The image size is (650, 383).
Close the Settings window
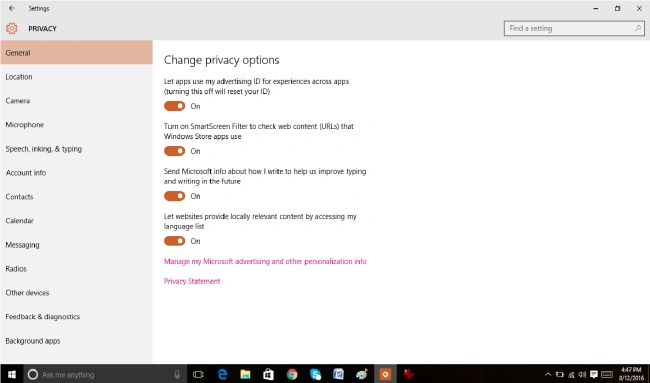coord(639,8)
